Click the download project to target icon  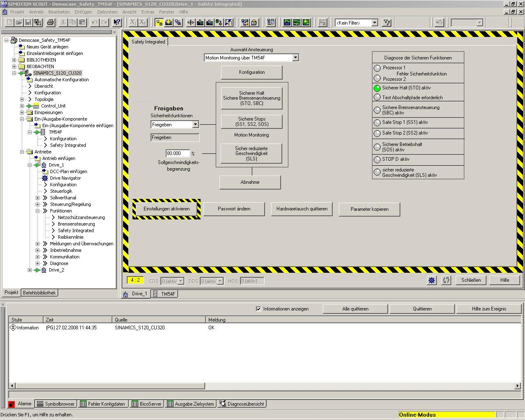pyautogui.click(x=169, y=23)
